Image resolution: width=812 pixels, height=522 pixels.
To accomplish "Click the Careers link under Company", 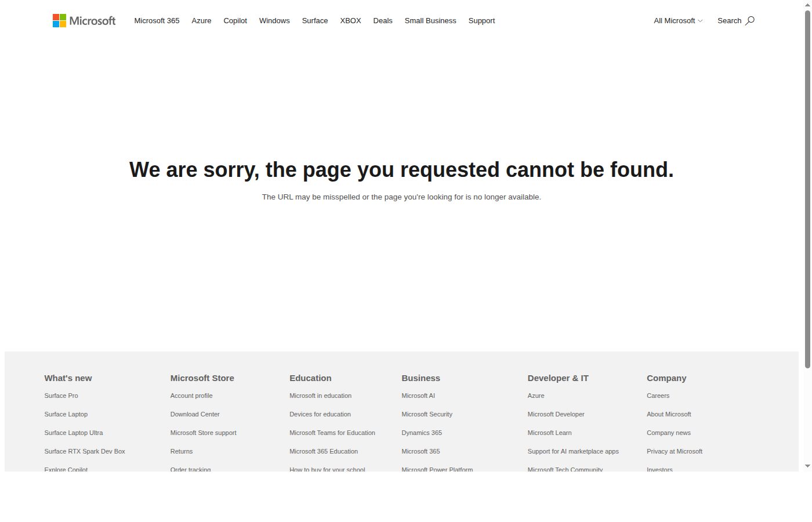I will coord(658,396).
